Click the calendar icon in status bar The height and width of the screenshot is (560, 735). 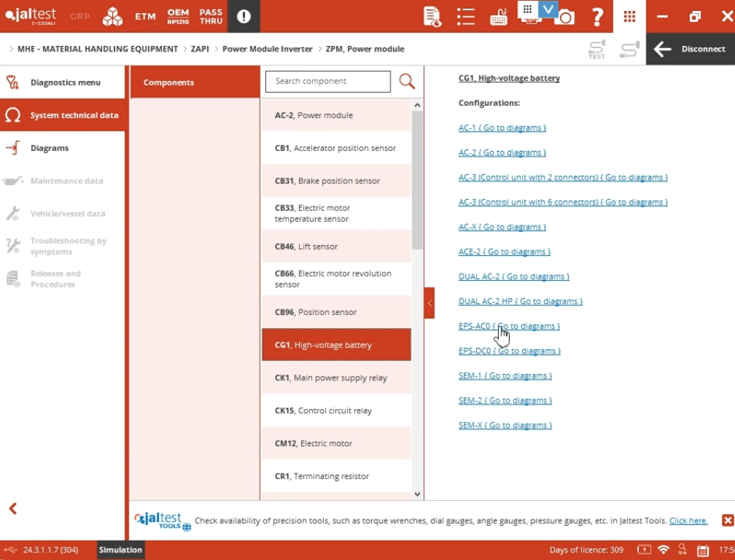[x=703, y=551]
